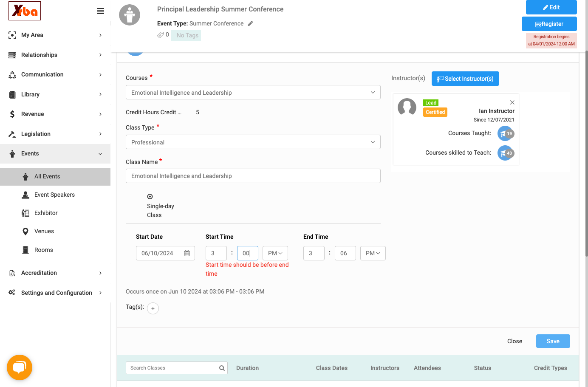The image size is (588, 387).
Task: Save the class form
Action: click(553, 341)
